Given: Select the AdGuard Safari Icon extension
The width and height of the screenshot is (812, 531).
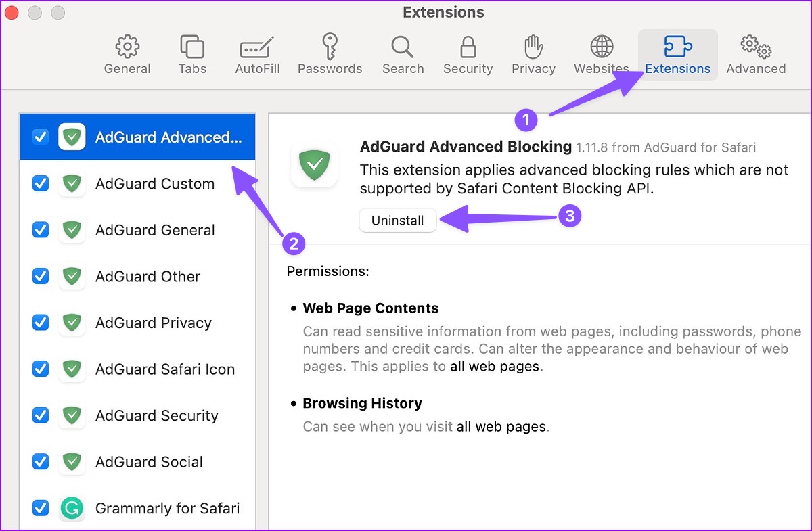Looking at the screenshot, I should (164, 369).
